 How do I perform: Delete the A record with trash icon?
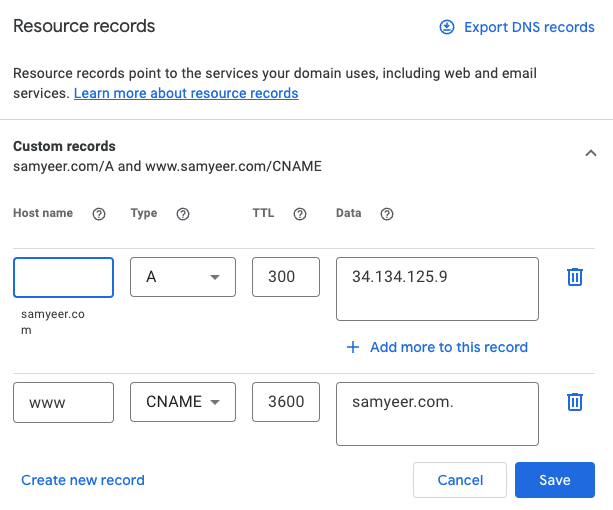[x=575, y=277]
